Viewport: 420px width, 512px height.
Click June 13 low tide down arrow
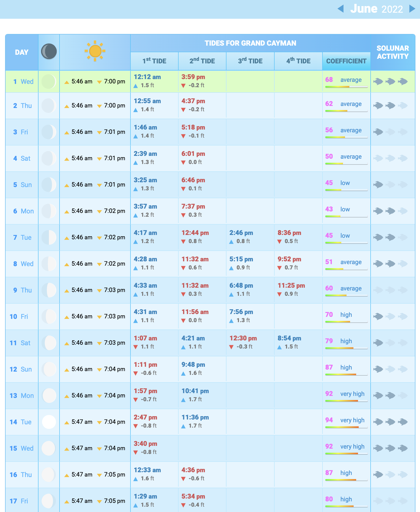[x=136, y=400]
